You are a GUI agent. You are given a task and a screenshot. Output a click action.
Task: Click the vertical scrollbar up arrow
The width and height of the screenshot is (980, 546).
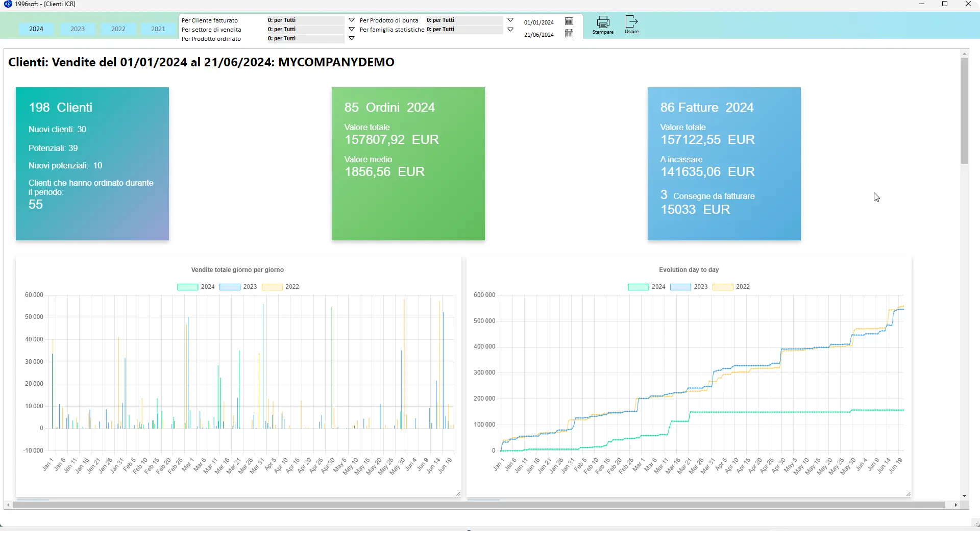(964, 54)
